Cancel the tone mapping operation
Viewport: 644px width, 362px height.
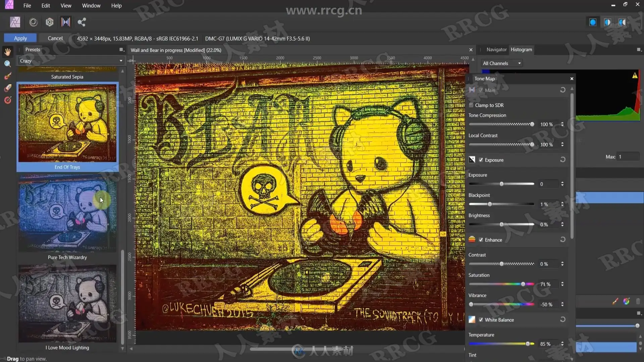pos(55,38)
